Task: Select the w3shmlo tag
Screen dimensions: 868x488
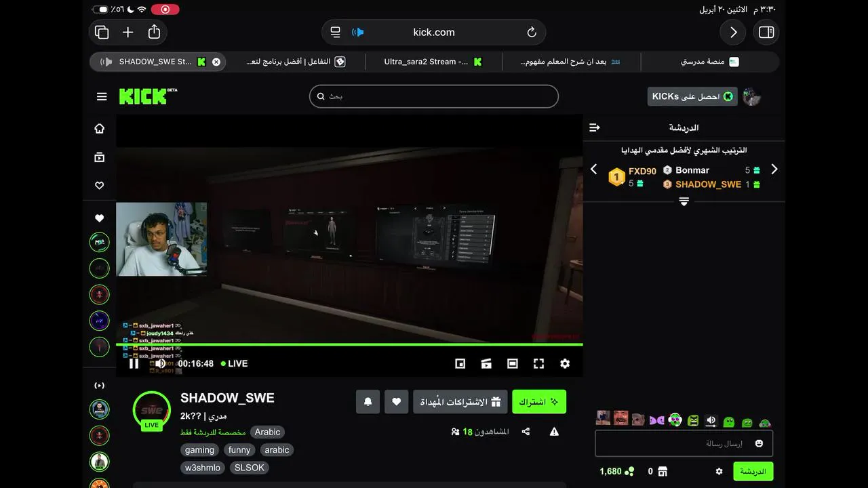Action: tap(203, 468)
